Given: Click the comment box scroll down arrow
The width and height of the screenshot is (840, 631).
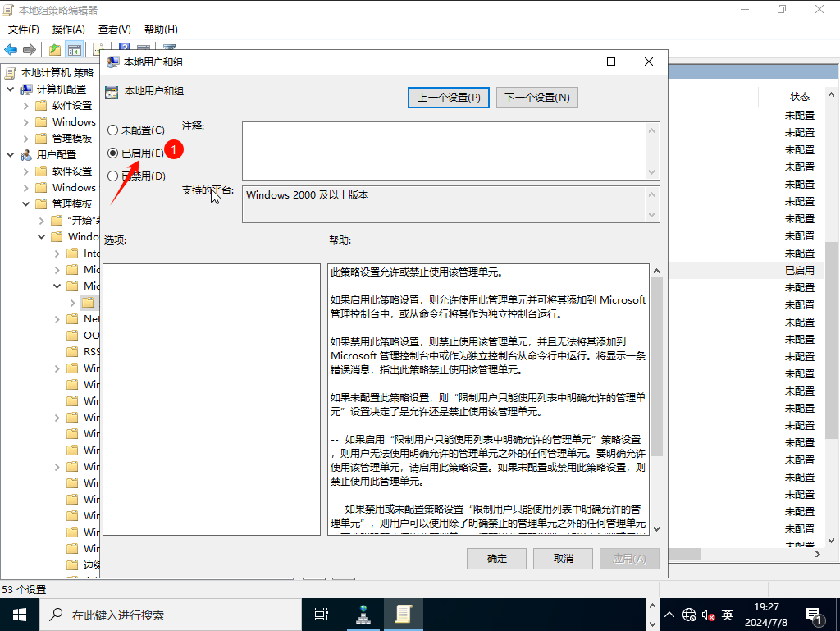Looking at the screenshot, I should pyautogui.click(x=652, y=172).
